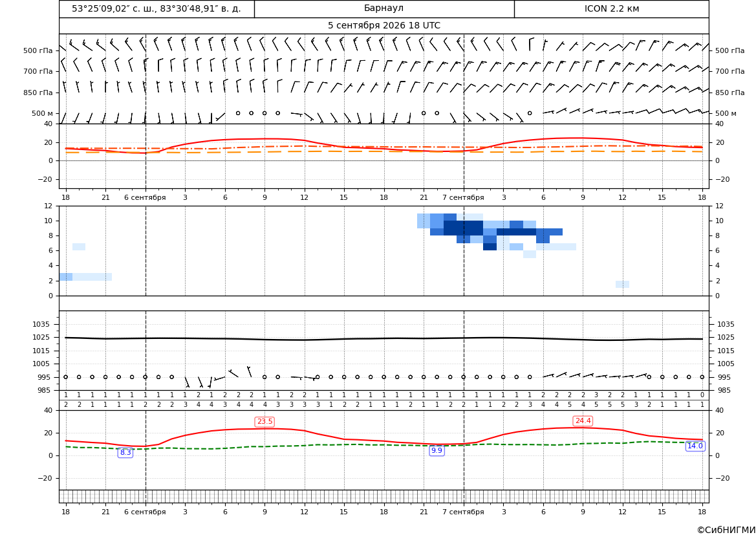The width and height of the screenshot is (756, 535).
Task: Click the left 850 гПа level label
Action: (38, 93)
